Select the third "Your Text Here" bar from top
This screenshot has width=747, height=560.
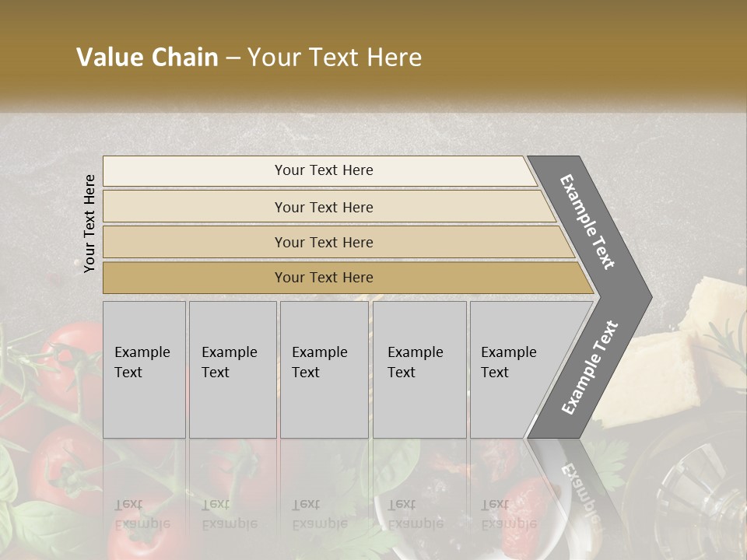pos(324,242)
